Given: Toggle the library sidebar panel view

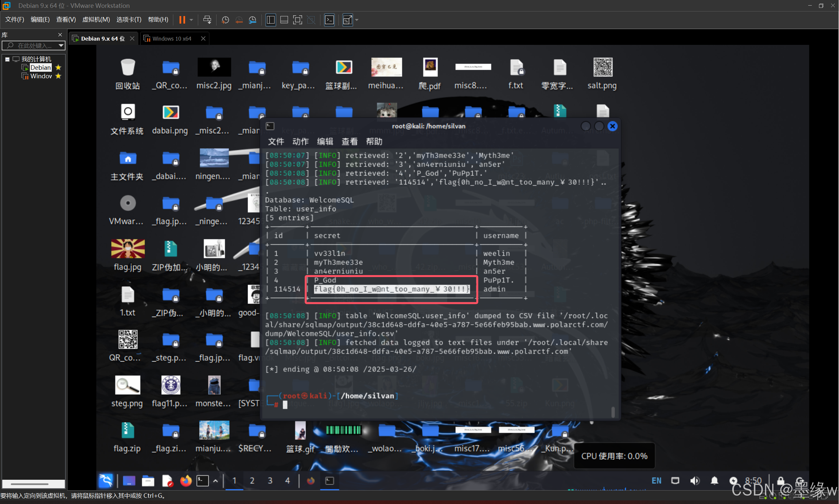Looking at the screenshot, I should [x=271, y=20].
